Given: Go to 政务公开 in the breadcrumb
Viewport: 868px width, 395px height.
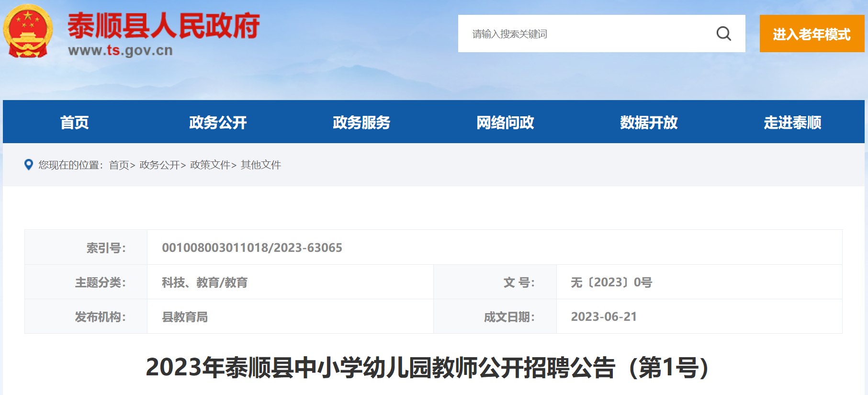Looking at the screenshot, I should tap(159, 165).
